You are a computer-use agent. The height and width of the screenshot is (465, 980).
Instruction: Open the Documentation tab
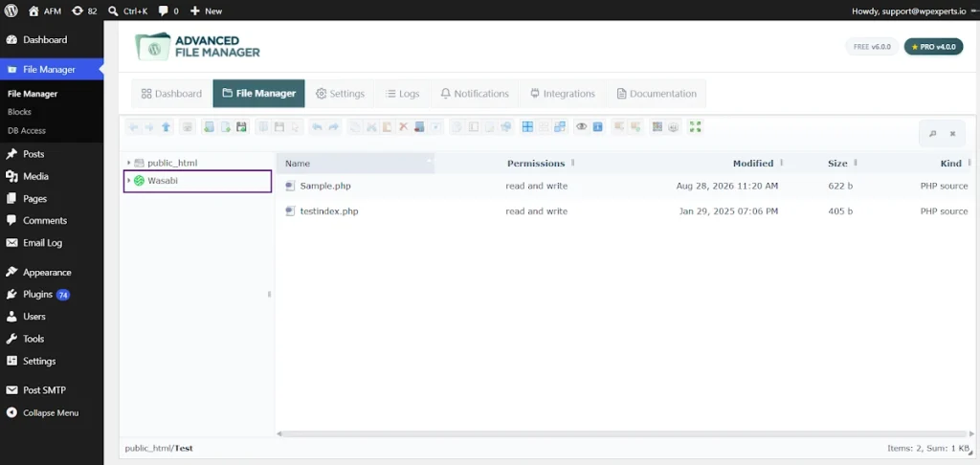click(657, 94)
